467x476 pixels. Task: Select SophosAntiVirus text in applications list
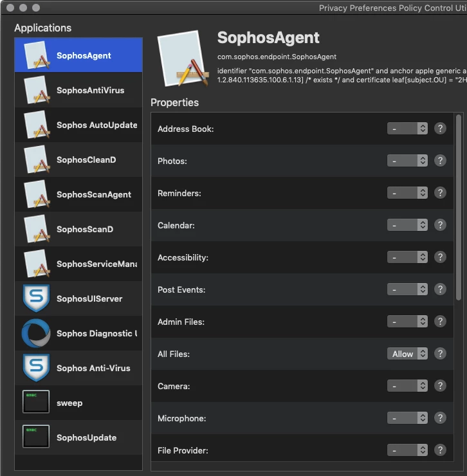click(x=91, y=90)
